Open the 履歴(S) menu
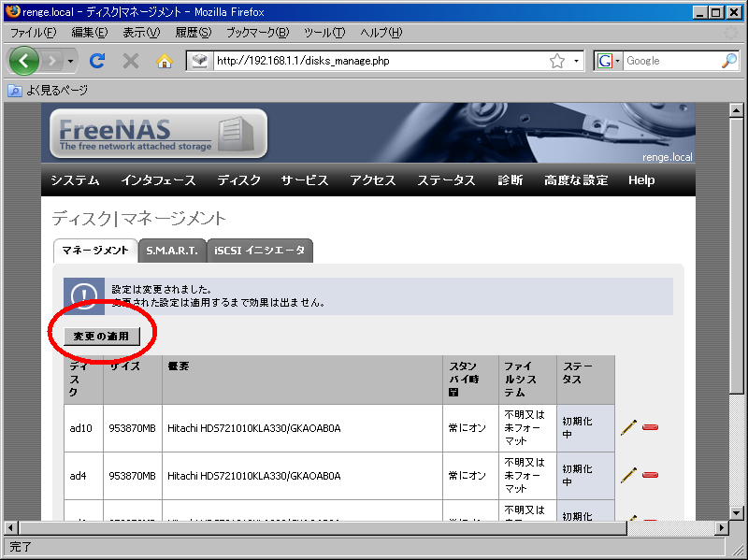 194,33
